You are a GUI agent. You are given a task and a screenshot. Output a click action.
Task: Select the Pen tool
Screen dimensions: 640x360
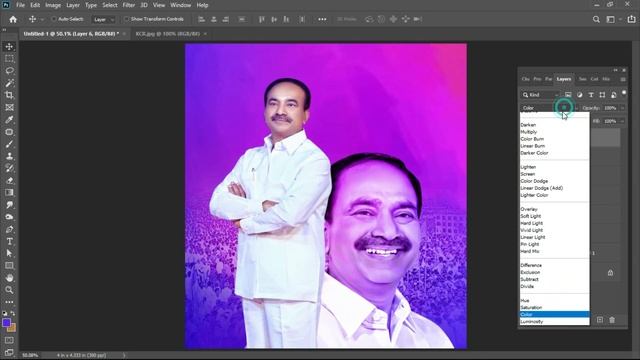(x=9, y=229)
